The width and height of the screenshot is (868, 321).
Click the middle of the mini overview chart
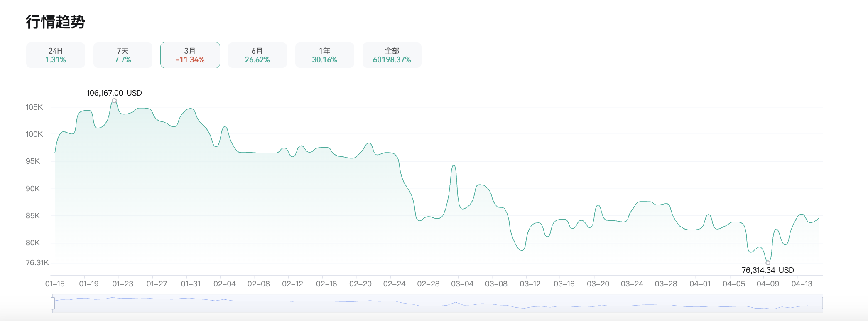pos(438,304)
